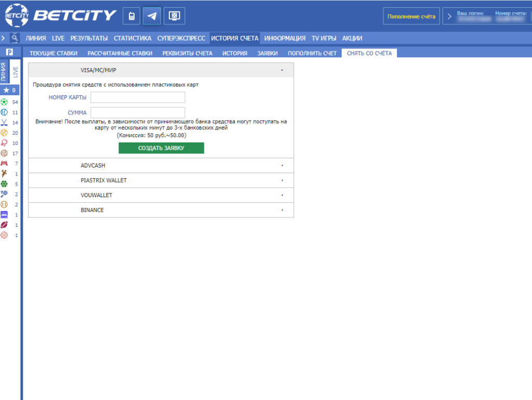Click the Номер счета label
Screen dimensions: 532x400
511,13
